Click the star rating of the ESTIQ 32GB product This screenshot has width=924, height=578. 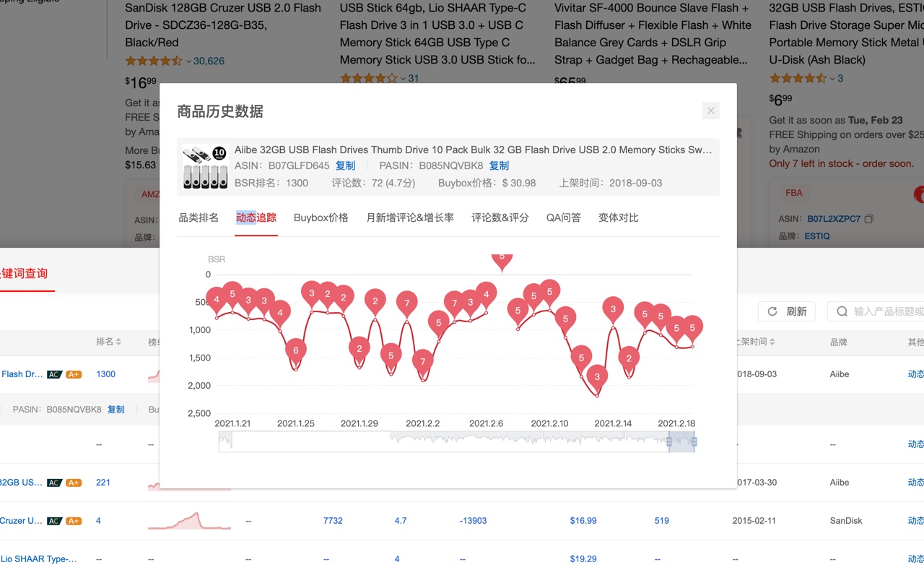tap(797, 78)
